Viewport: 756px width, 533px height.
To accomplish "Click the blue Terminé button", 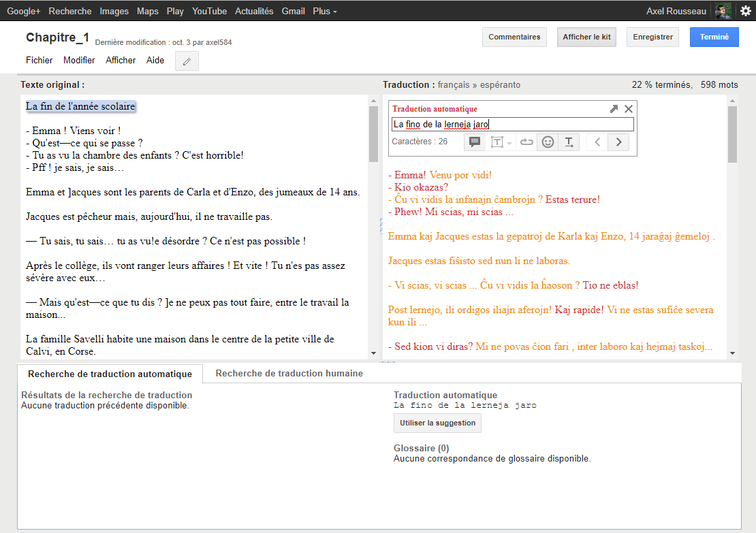I will click(714, 37).
